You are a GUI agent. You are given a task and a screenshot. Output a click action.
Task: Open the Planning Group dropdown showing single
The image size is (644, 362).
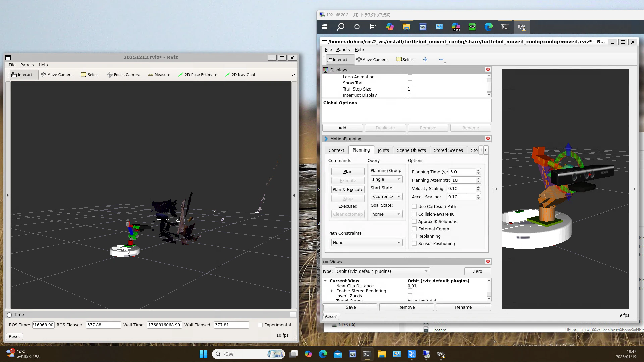pos(386,179)
